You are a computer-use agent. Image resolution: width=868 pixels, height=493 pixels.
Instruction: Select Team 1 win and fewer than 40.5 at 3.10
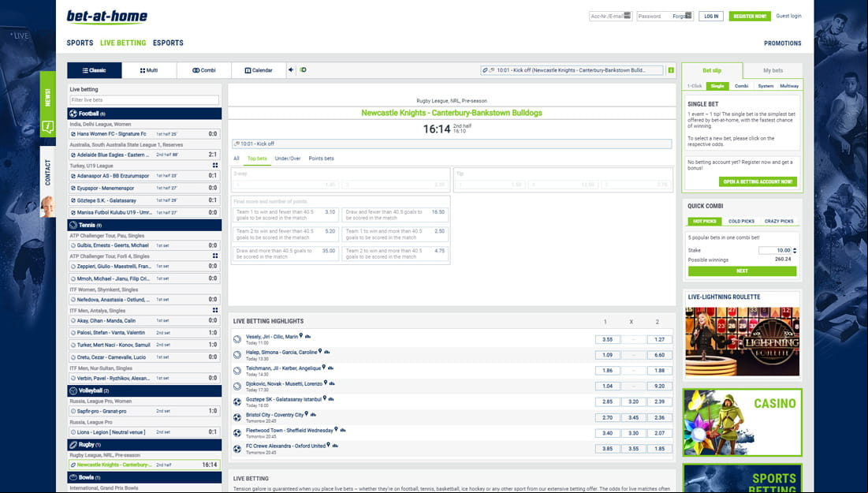(285, 215)
